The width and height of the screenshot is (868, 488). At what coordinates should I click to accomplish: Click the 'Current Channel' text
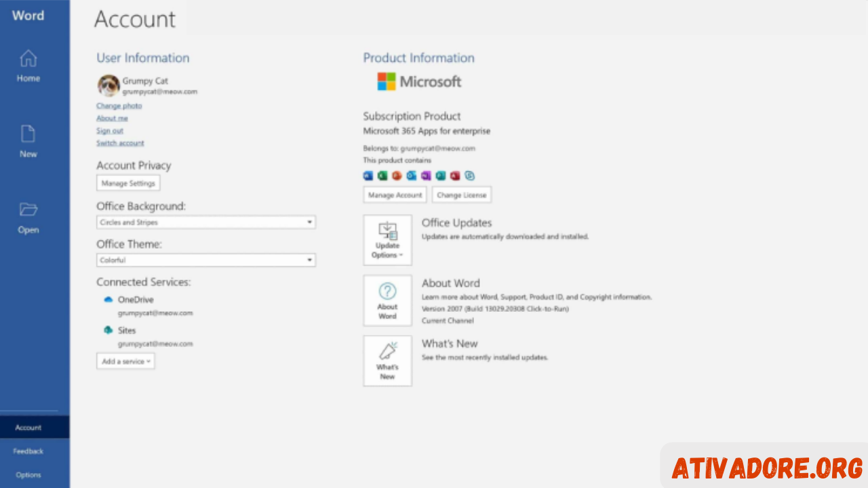tap(448, 321)
